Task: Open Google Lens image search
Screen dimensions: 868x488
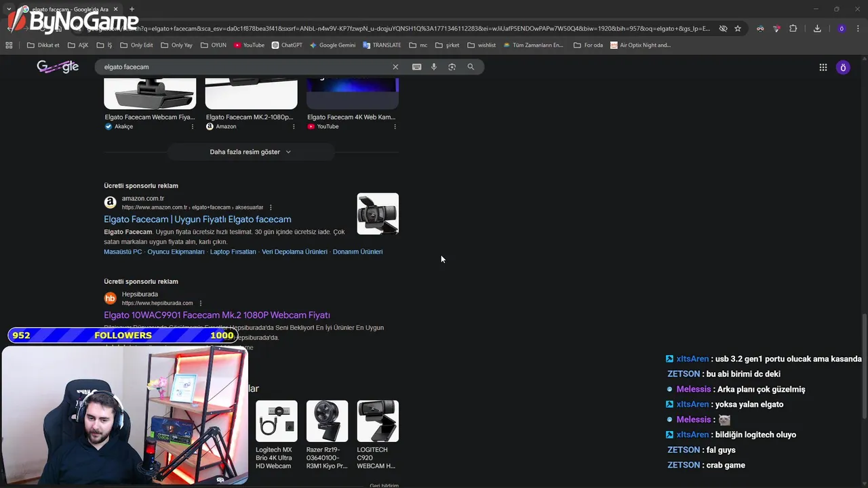Action: [x=452, y=67]
